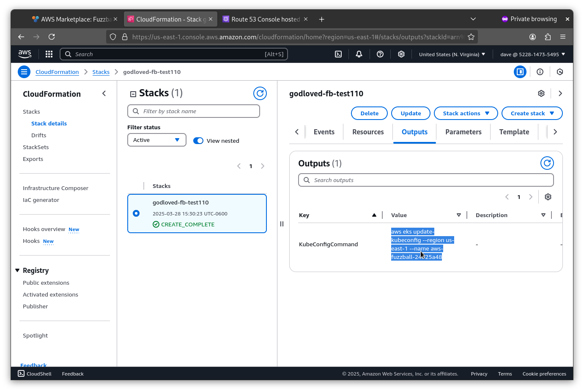Open the navigation sidebar hamburger menu
The image size is (584, 392).
point(24,72)
